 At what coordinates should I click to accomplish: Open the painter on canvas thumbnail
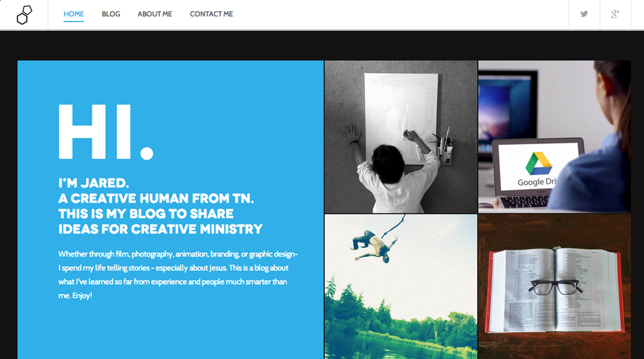[401, 137]
